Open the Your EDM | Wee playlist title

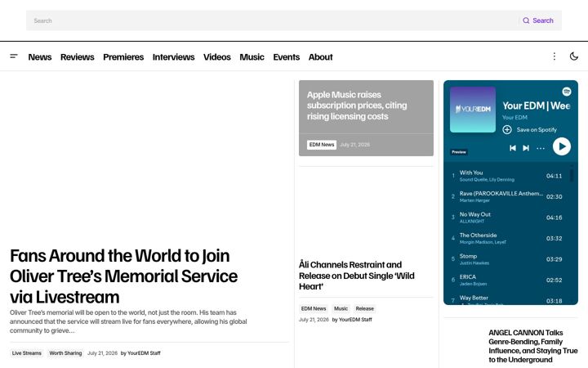537,105
